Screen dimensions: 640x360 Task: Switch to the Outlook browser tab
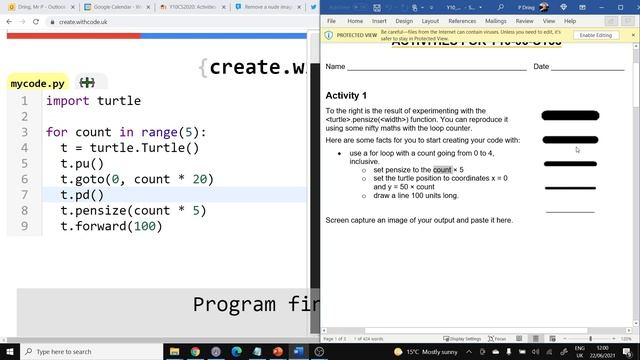[41, 7]
